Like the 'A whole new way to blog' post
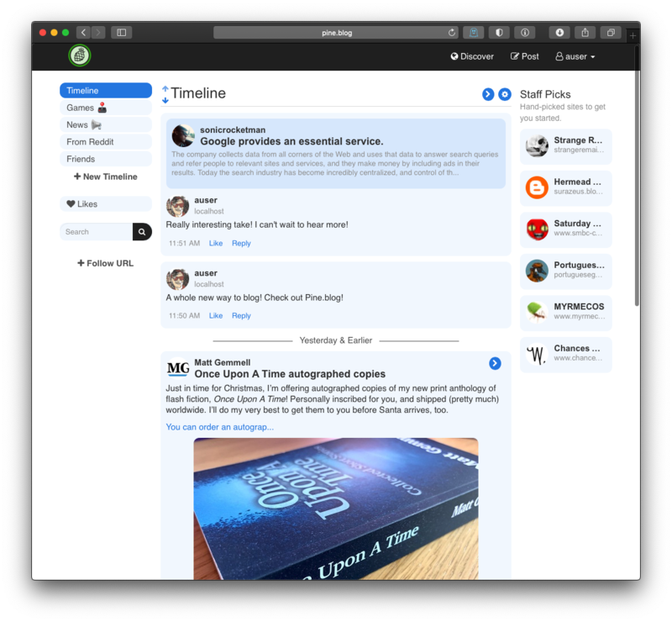 click(216, 316)
